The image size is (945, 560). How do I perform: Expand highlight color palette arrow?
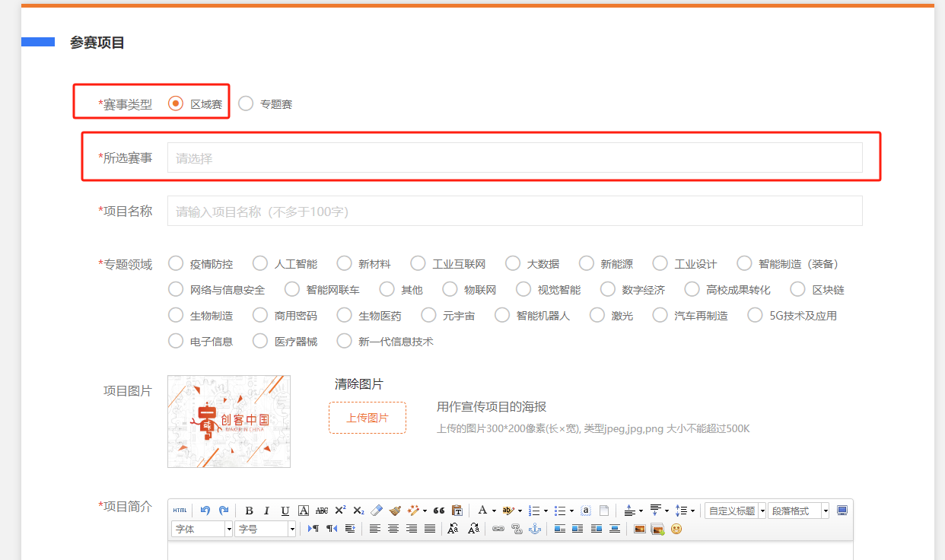pyautogui.click(x=520, y=511)
